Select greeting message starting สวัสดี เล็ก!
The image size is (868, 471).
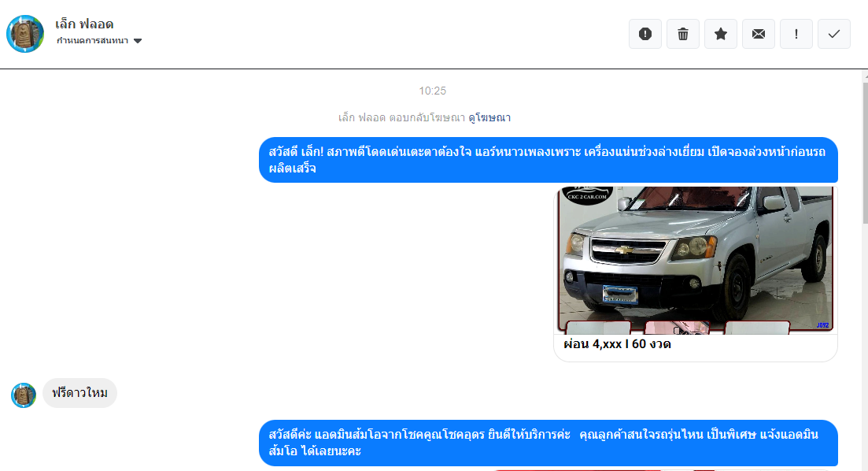tap(548, 160)
